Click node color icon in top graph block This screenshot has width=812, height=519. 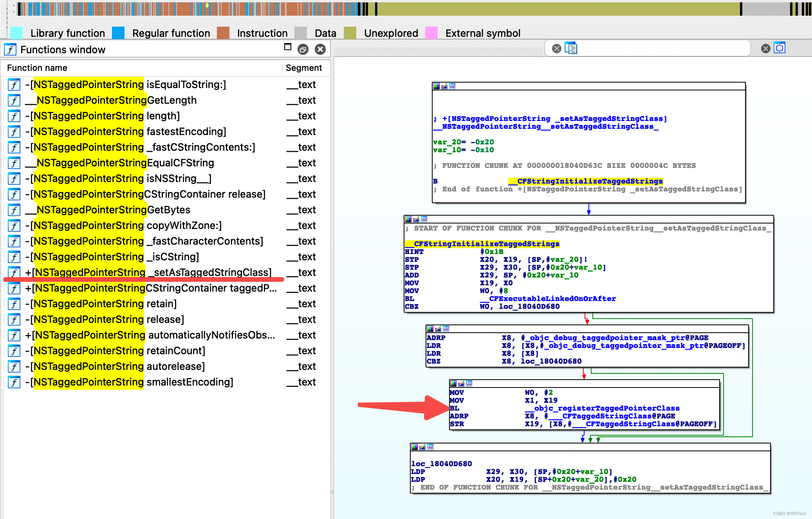(437, 86)
